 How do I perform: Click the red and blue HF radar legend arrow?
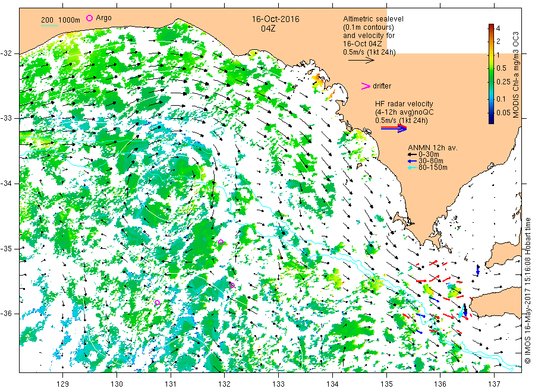[x=394, y=128]
